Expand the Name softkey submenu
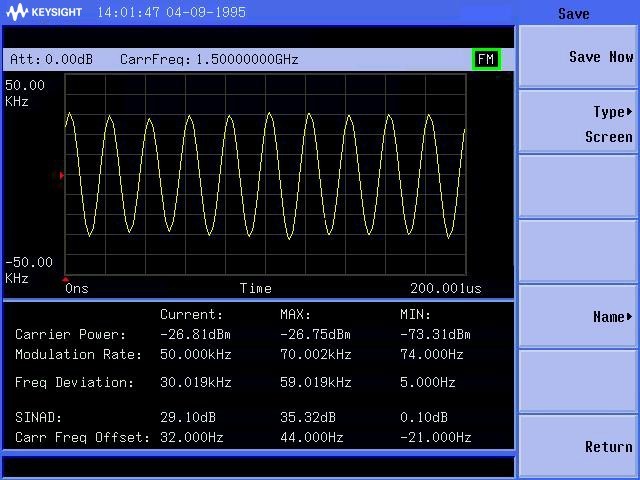The image size is (640, 480). point(577,317)
